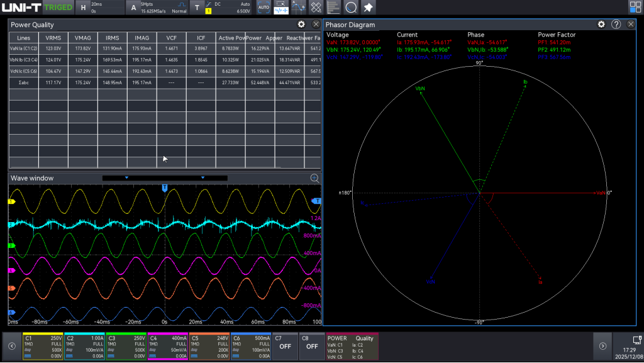Click the trigger level T marker on right

(x=317, y=201)
